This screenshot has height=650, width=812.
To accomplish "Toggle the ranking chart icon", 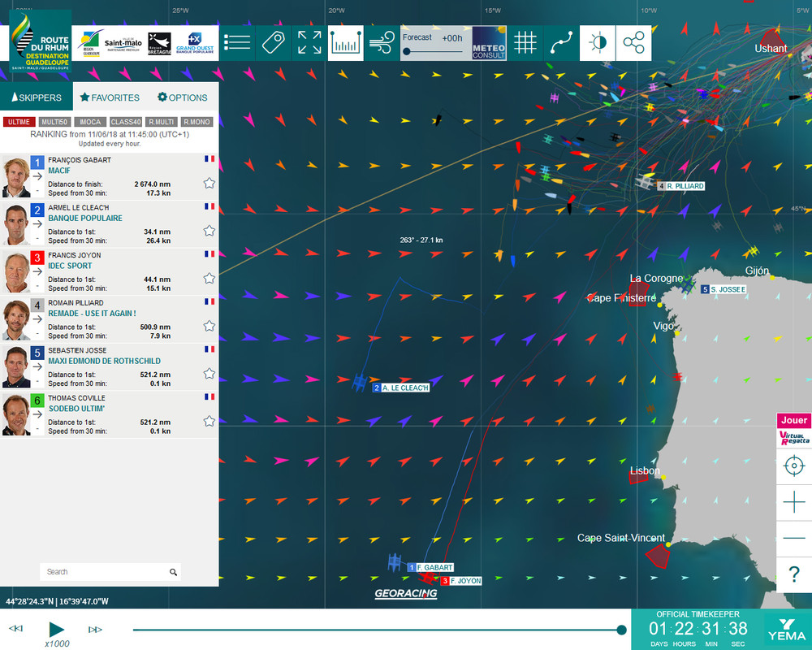I will (x=345, y=43).
